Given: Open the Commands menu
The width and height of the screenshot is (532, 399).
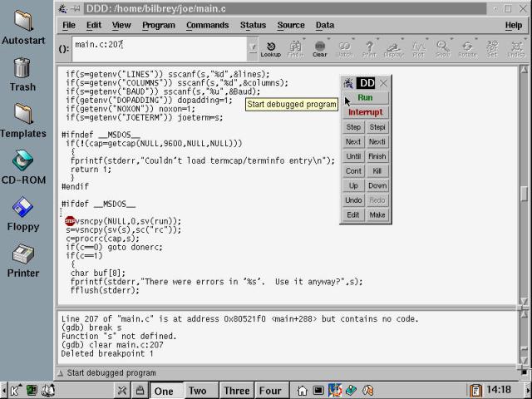Looking at the screenshot, I should [x=207, y=25].
